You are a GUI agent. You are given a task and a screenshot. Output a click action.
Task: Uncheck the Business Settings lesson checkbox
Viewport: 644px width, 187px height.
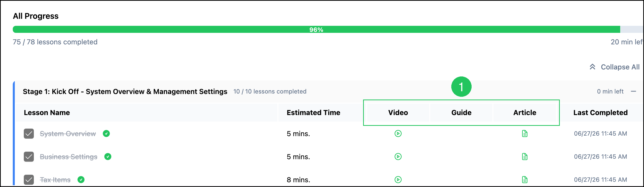(29, 157)
